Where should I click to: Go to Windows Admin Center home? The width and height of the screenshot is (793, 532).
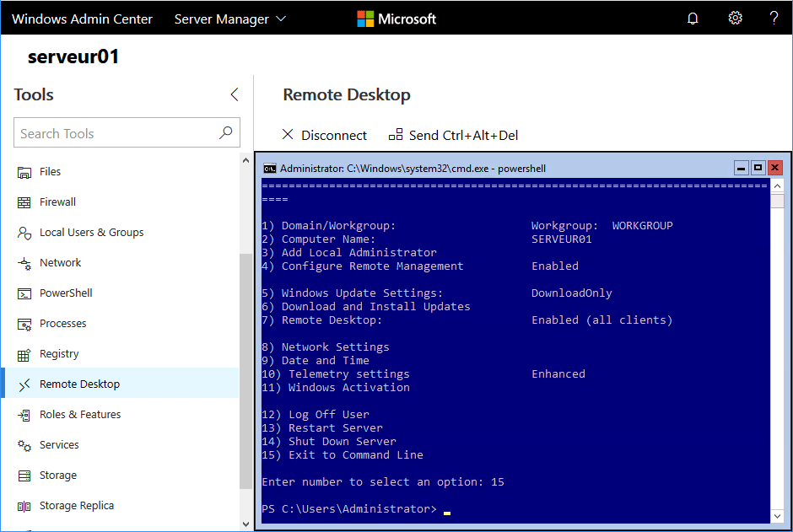82,19
